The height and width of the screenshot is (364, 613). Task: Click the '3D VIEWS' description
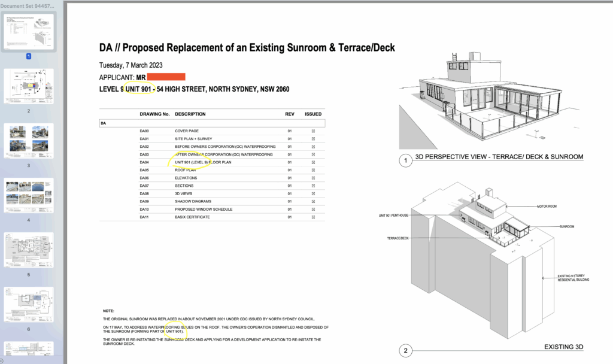click(183, 193)
